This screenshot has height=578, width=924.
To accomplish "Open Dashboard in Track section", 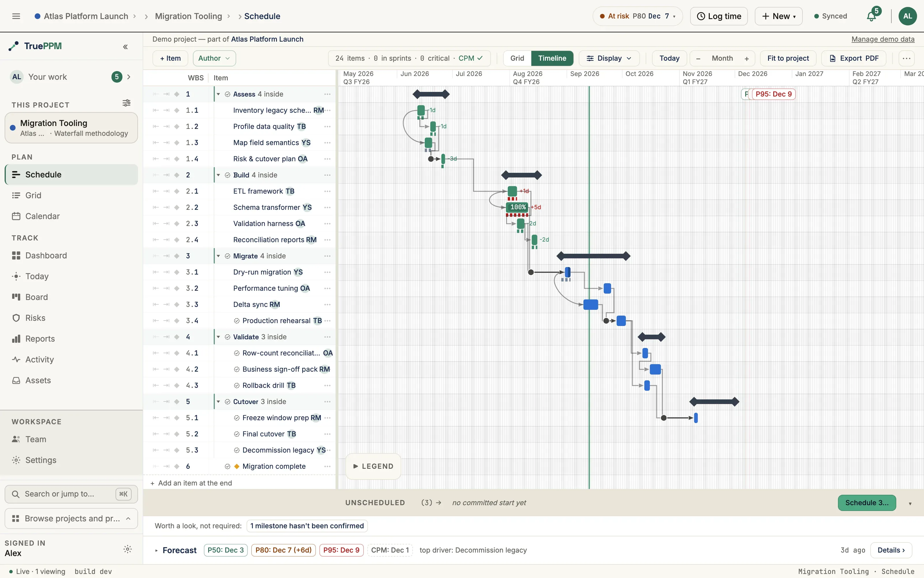I will point(71,255).
